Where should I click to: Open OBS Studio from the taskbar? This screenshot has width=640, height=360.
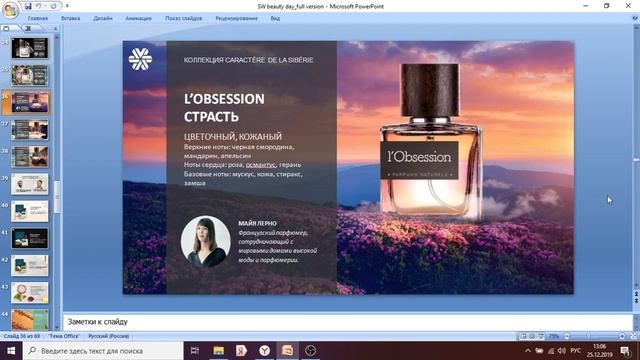click(311, 351)
